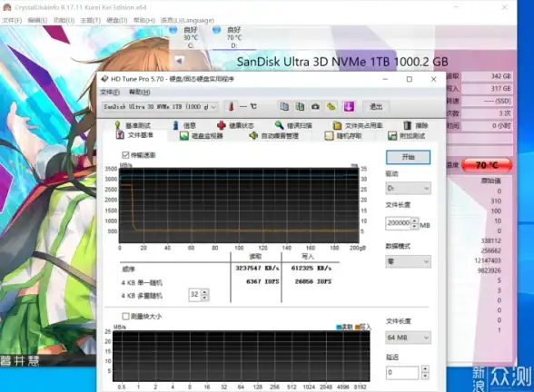Click the light bulb icon on benchmark tab
534x392 pixels.
pos(118,125)
